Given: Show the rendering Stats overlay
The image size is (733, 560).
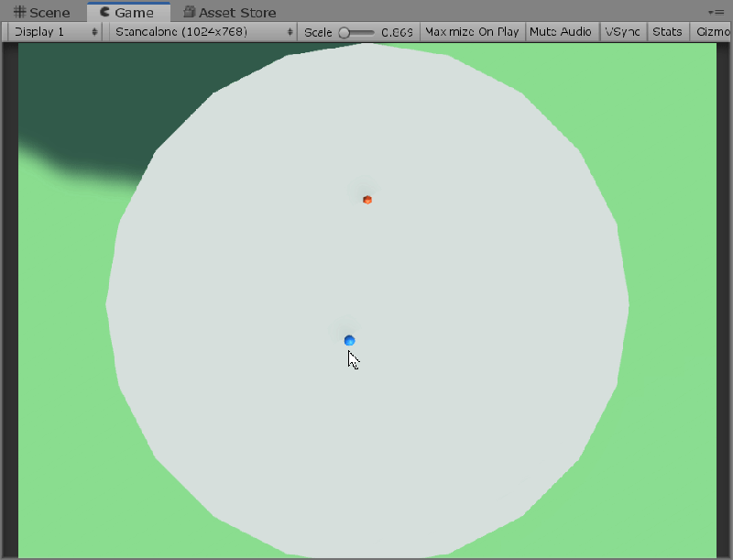Looking at the screenshot, I should (667, 31).
